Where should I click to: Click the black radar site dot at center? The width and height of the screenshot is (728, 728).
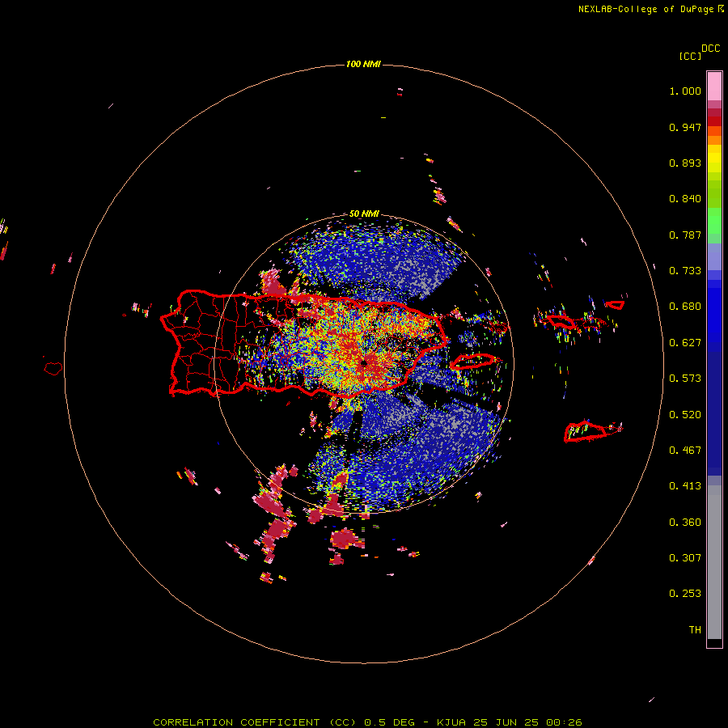364,362
